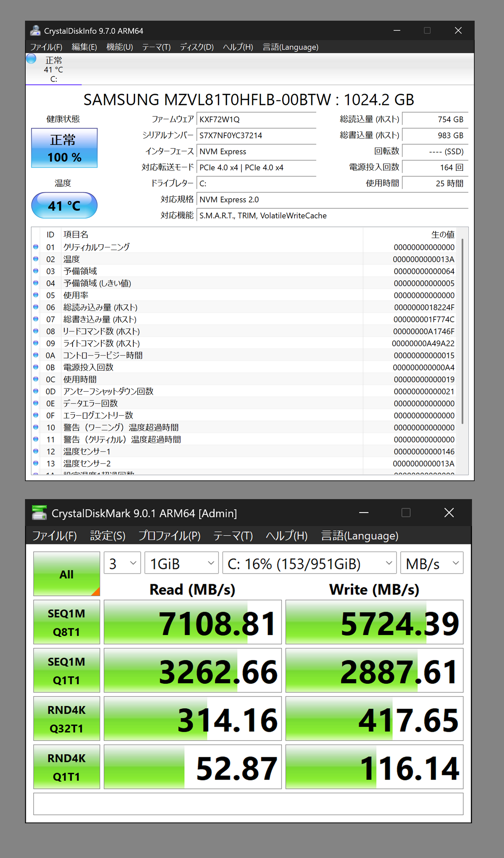
Task: Click the CrystalDiskMark app icon in title bar
Action: [39, 513]
